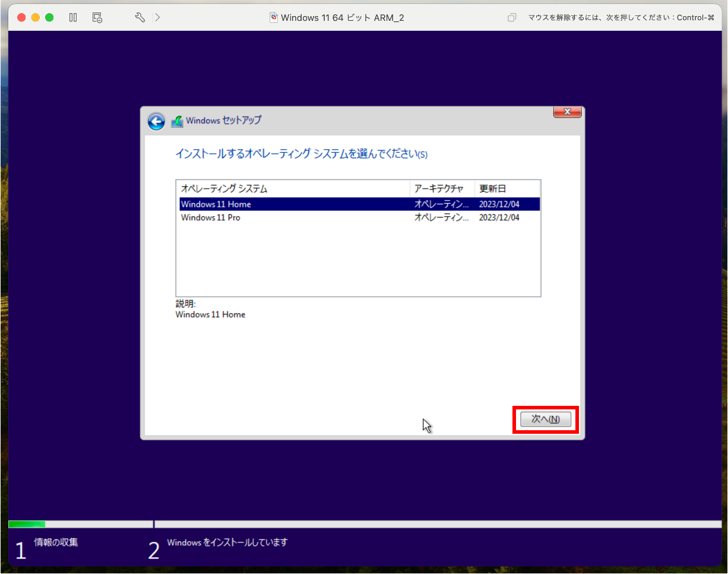Click the インストールするオペレーティング システム heading
The image size is (728, 574).
pyautogui.click(x=301, y=154)
